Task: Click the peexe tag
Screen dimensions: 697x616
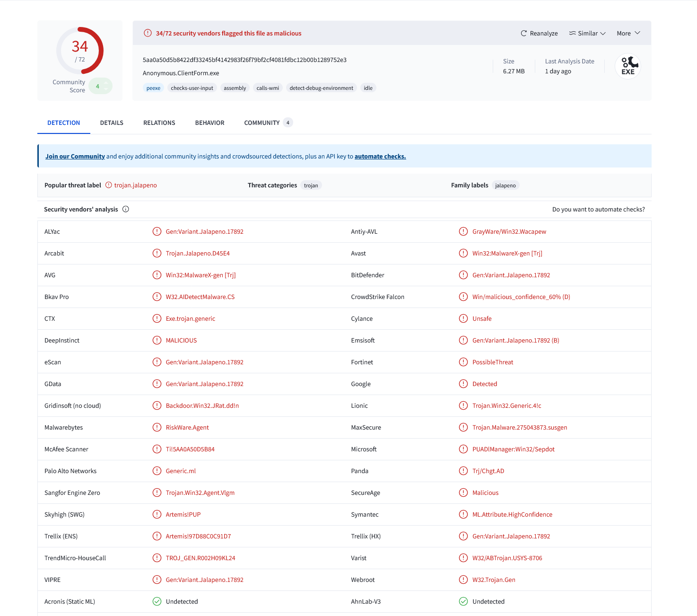Action: coord(153,88)
